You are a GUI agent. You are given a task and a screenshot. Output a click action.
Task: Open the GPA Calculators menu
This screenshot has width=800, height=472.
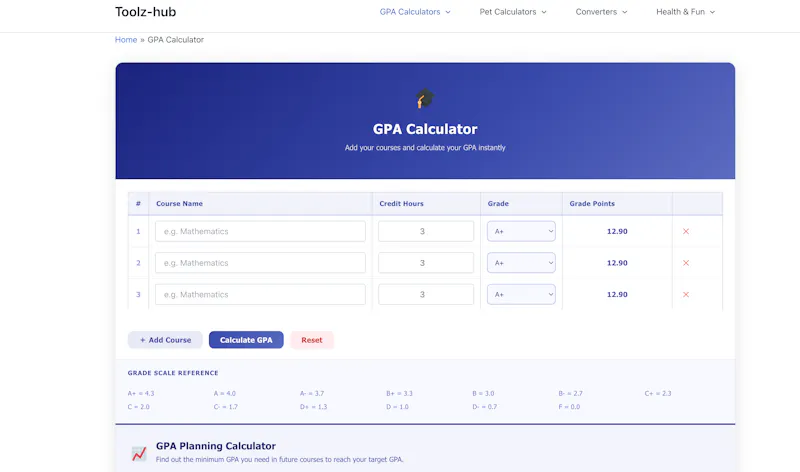tap(415, 12)
